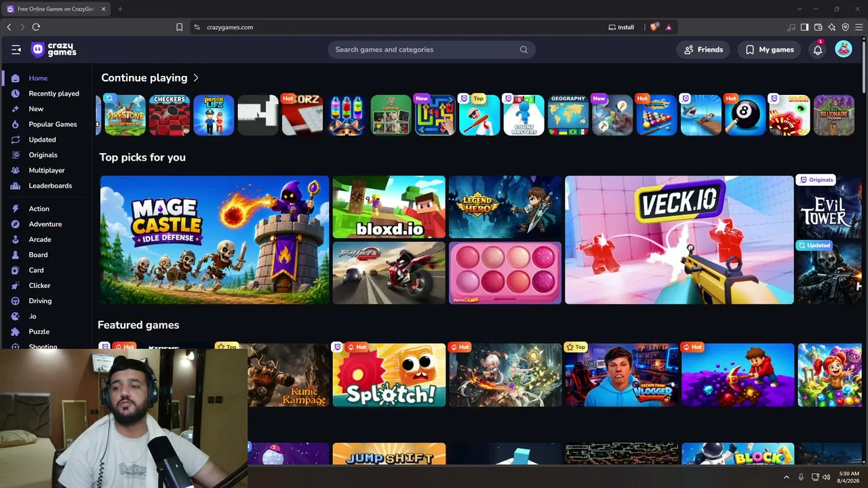Go back with the browser back arrow
The width and height of the screenshot is (868, 488).
point(9,27)
